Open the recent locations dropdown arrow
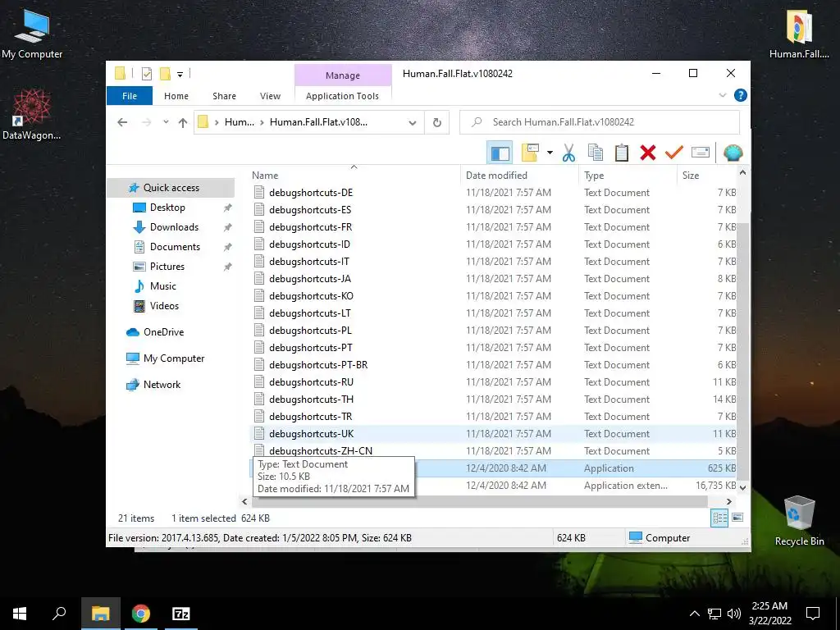Image resolution: width=840 pixels, height=630 pixels. point(166,123)
